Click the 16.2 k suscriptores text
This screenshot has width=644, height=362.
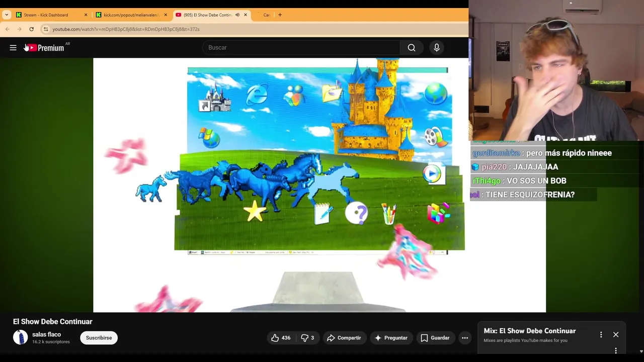(51, 342)
